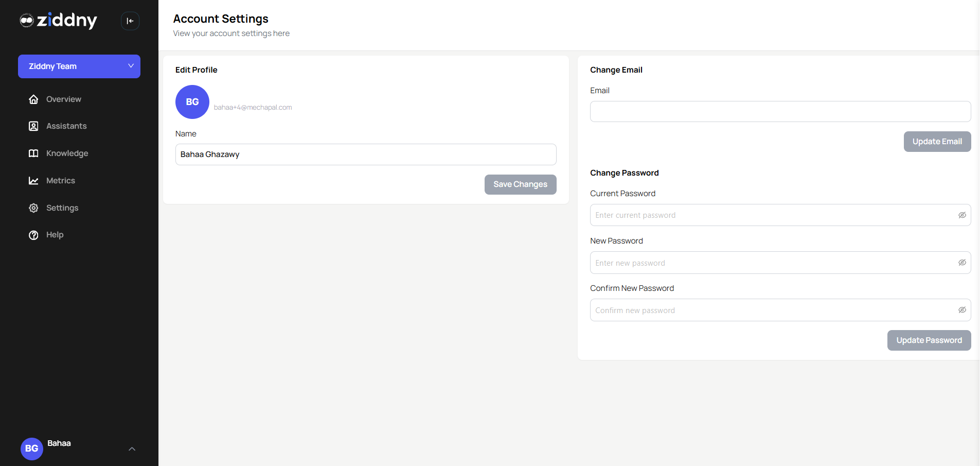Open the Metrics chart icon
Screen dimensions: 980x466
tap(33, 181)
